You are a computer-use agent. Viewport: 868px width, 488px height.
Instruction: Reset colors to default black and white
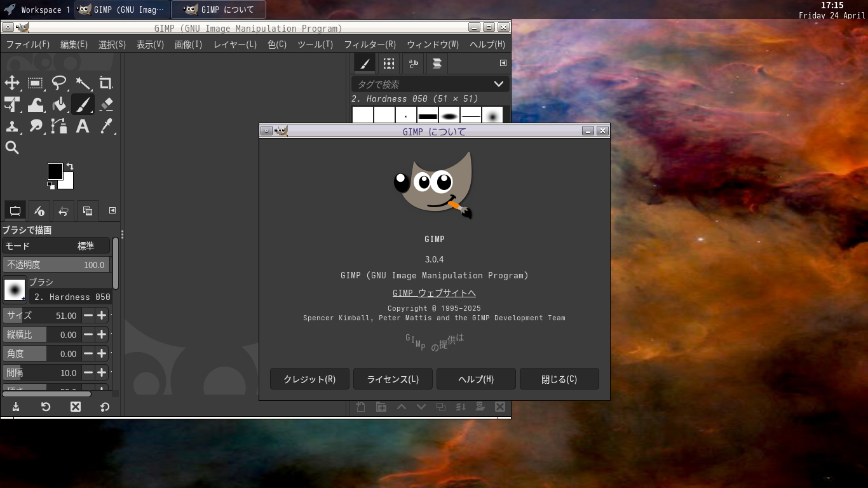pyautogui.click(x=51, y=186)
